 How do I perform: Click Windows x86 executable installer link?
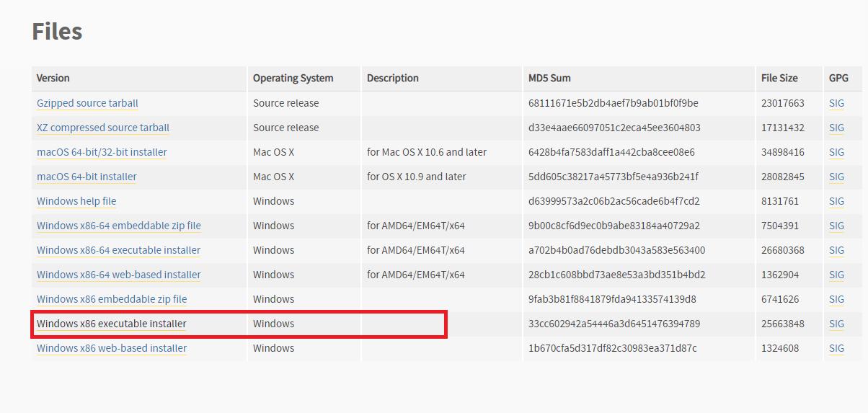(112, 324)
